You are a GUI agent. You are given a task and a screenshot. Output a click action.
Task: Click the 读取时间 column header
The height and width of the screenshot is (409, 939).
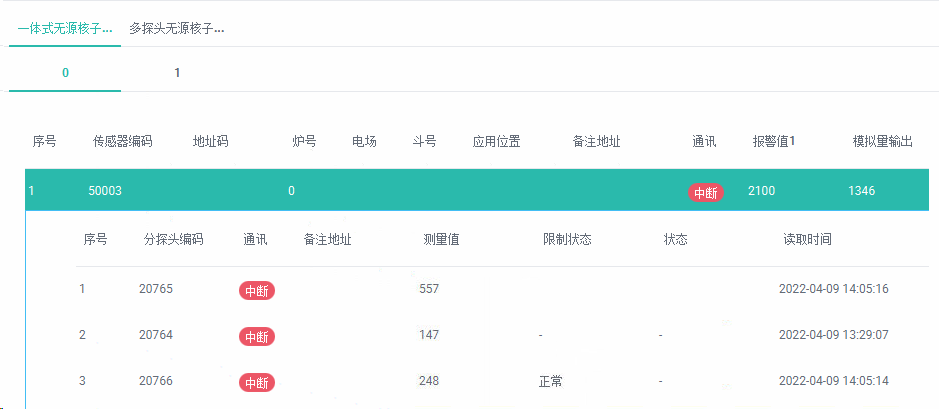click(807, 240)
